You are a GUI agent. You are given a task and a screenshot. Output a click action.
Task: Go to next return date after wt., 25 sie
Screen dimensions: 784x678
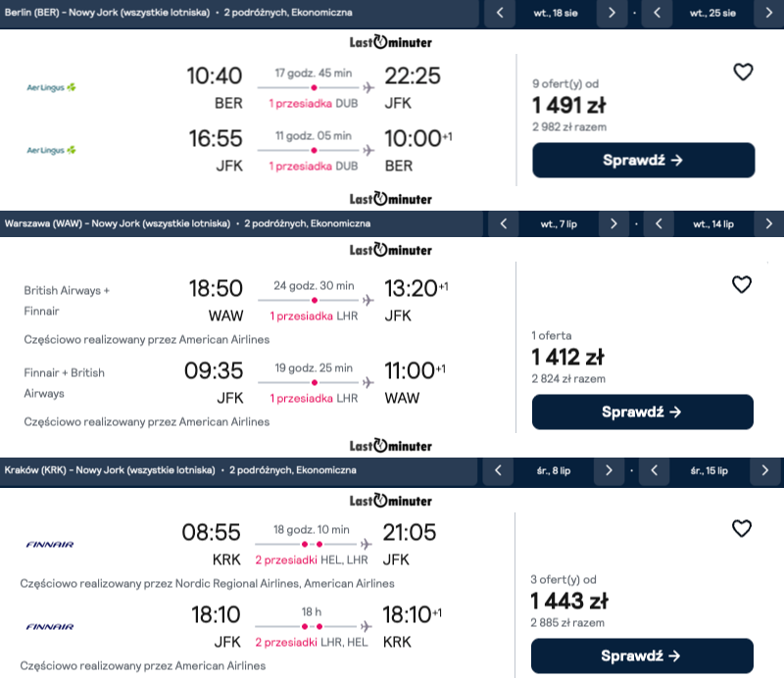(767, 13)
